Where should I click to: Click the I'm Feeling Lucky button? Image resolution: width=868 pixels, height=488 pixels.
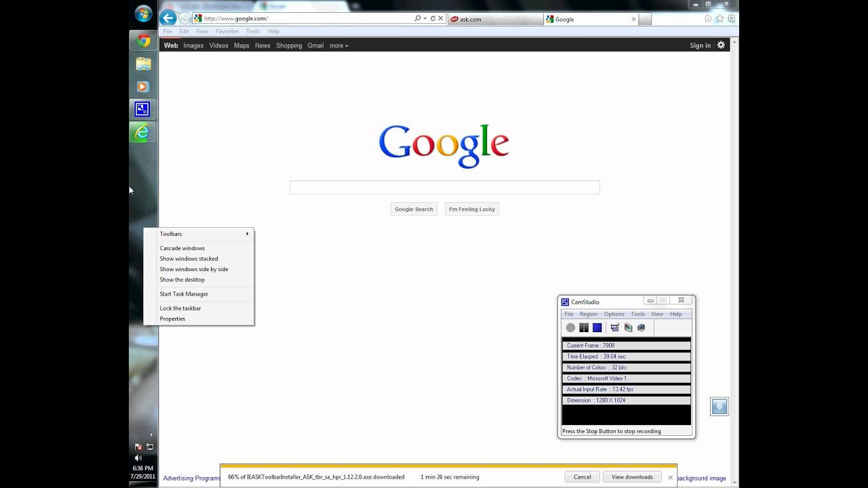(x=472, y=209)
